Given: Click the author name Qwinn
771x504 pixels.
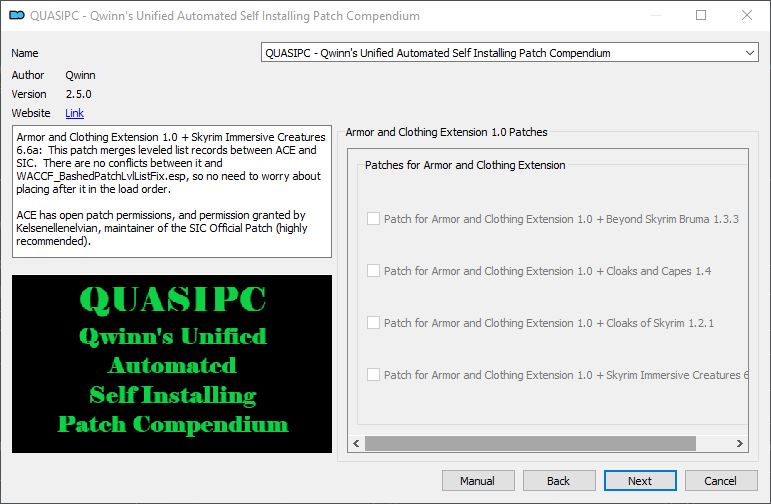Looking at the screenshot, I should (x=81, y=75).
